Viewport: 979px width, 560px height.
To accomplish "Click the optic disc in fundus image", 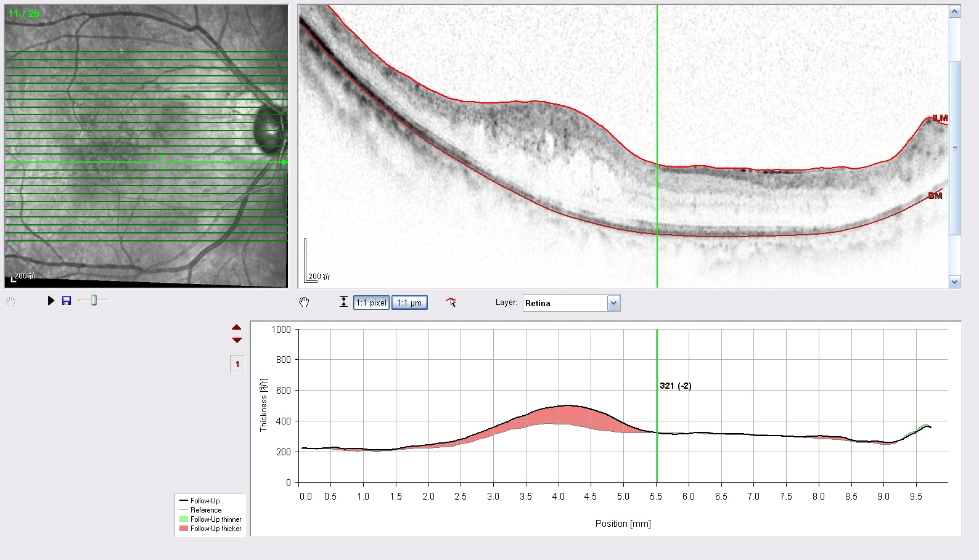I will (269, 131).
